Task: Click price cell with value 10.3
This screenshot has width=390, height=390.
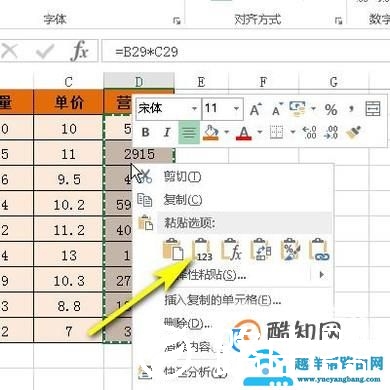Action: pyautogui.click(x=69, y=281)
